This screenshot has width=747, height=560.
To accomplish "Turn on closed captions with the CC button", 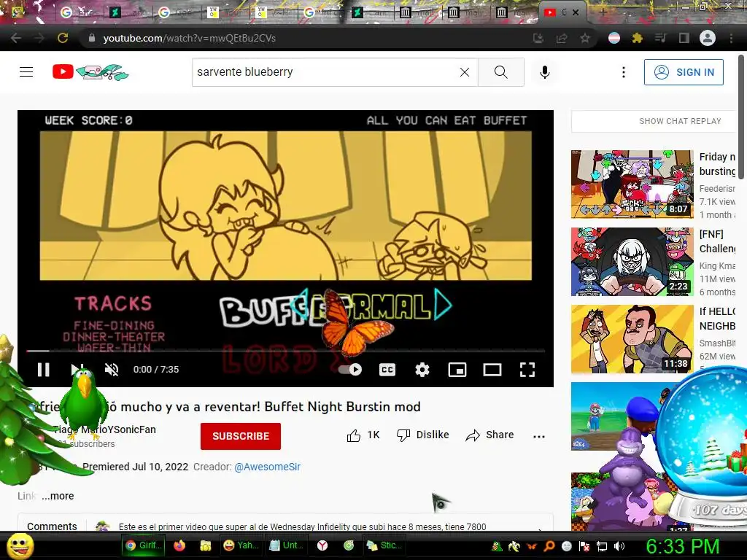I will tap(387, 370).
